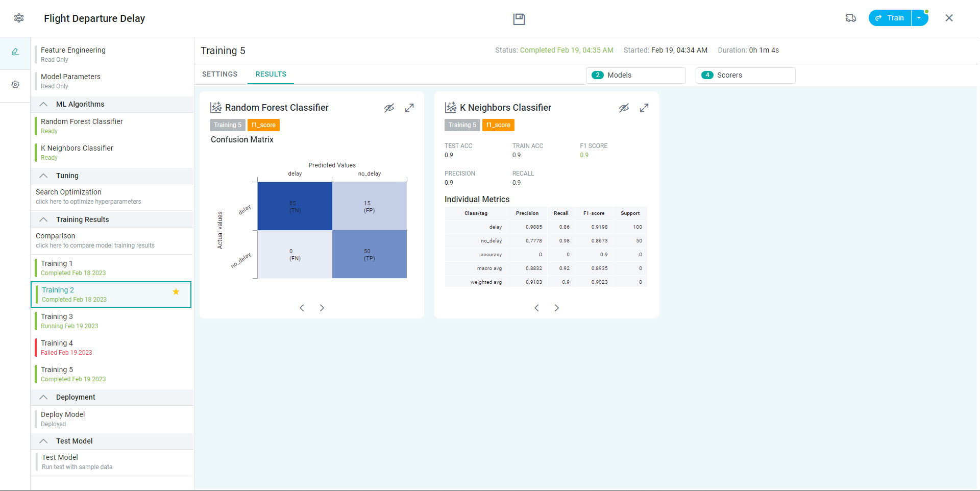Expand the K Neighbors Classifier card fullscreen
The width and height of the screenshot is (980, 491).
[x=644, y=108]
